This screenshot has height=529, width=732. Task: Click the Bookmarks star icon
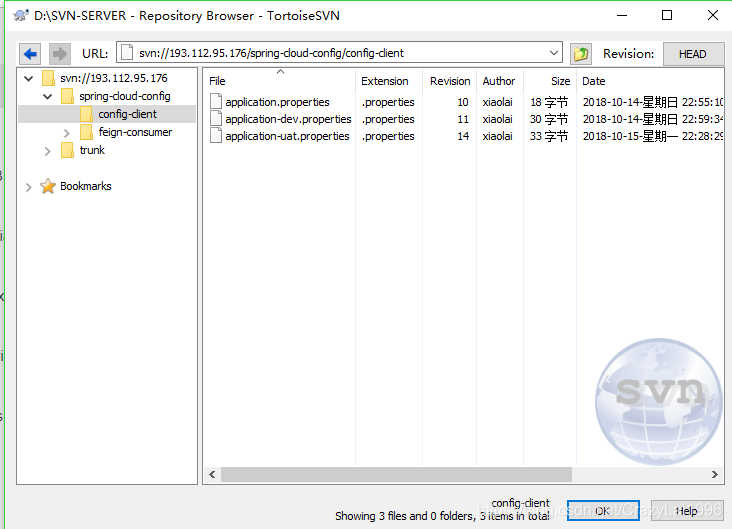click(48, 186)
